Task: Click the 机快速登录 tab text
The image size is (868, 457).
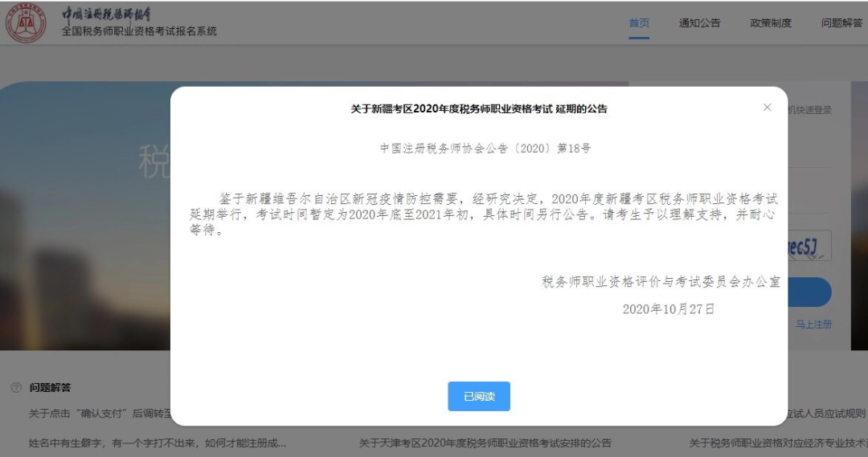Action: click(810, 110)
